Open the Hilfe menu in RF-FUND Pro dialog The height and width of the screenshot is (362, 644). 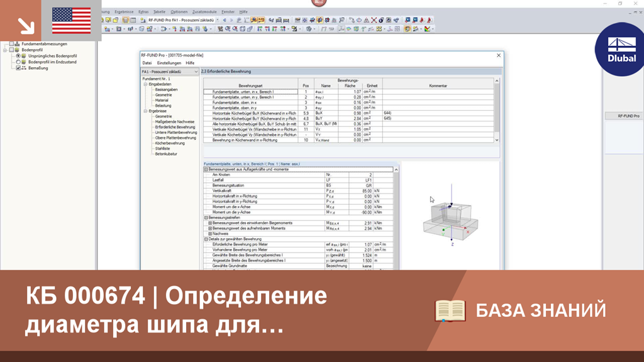pos(190,63)
